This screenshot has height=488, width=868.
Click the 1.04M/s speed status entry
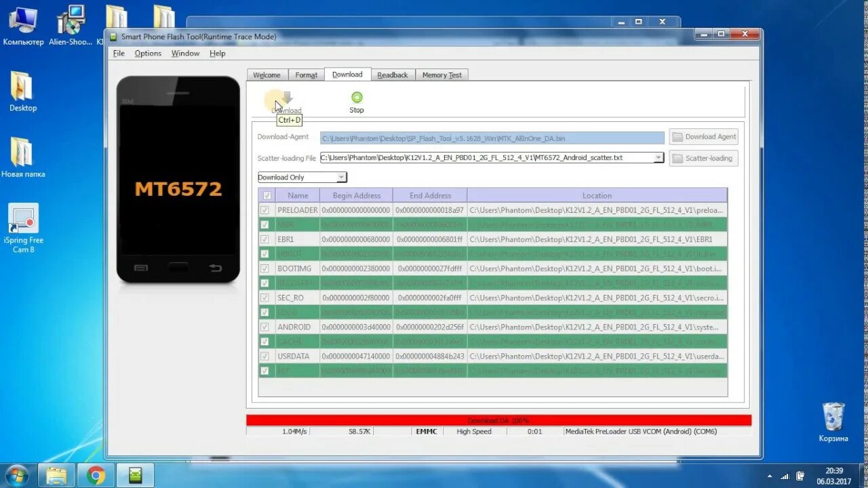[294, 431]
